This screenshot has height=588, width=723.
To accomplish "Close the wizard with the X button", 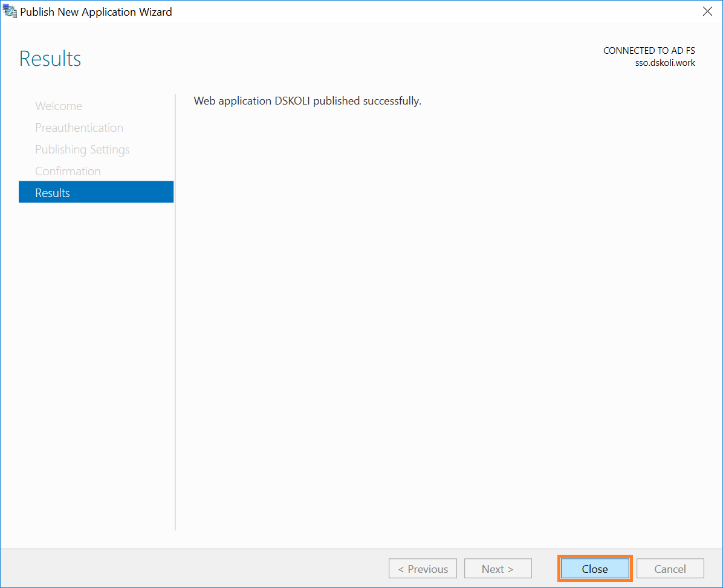I will pos(707,11).
